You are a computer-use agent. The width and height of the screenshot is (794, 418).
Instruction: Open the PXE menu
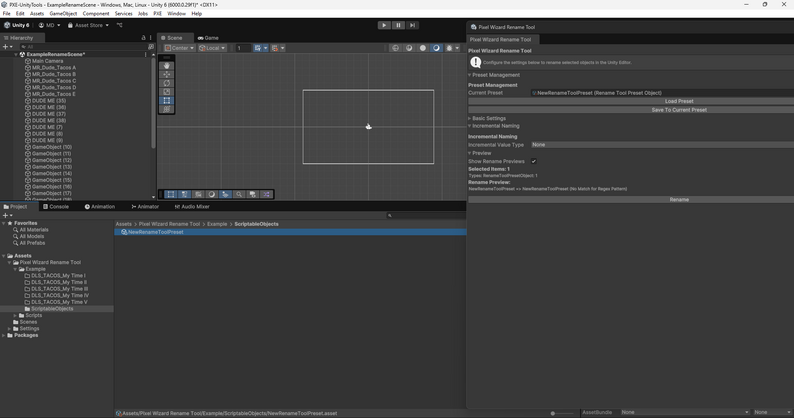(157, 14)
